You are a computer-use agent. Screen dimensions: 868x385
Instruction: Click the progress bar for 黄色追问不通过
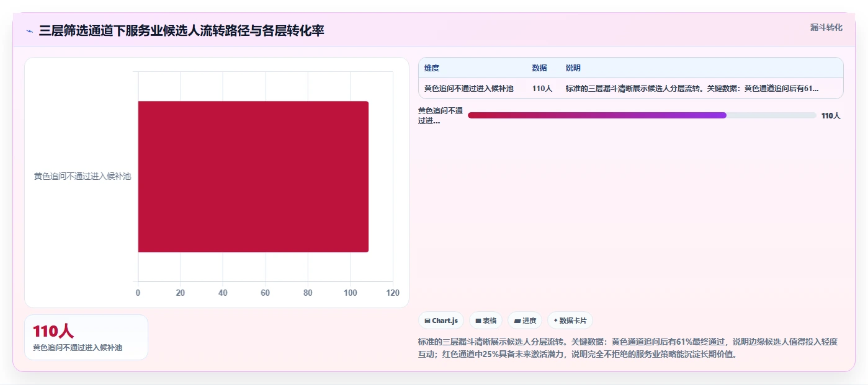point(642,115)
